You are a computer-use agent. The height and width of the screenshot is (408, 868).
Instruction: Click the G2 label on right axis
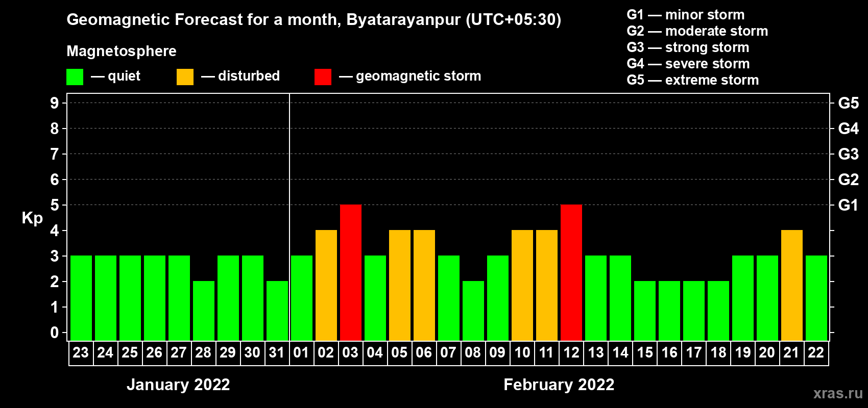pyautogui.click(x=848, y=180)
